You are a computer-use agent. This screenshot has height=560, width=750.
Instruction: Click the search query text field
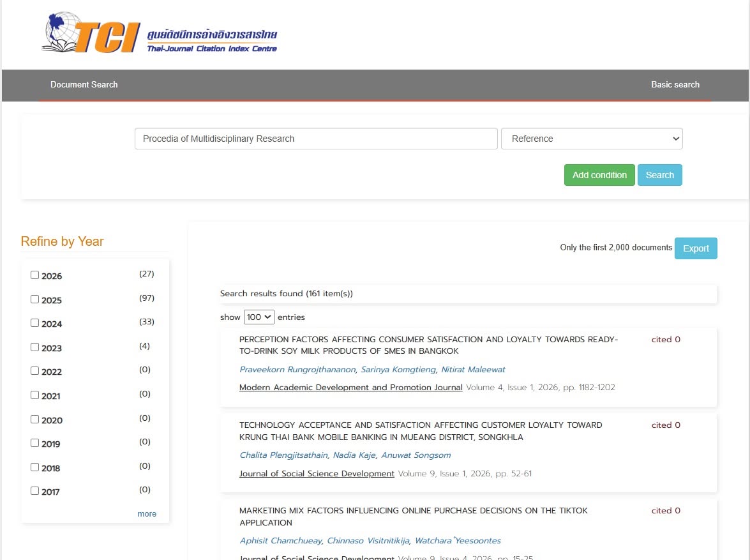pyautogui.click(x=316, y=139)
